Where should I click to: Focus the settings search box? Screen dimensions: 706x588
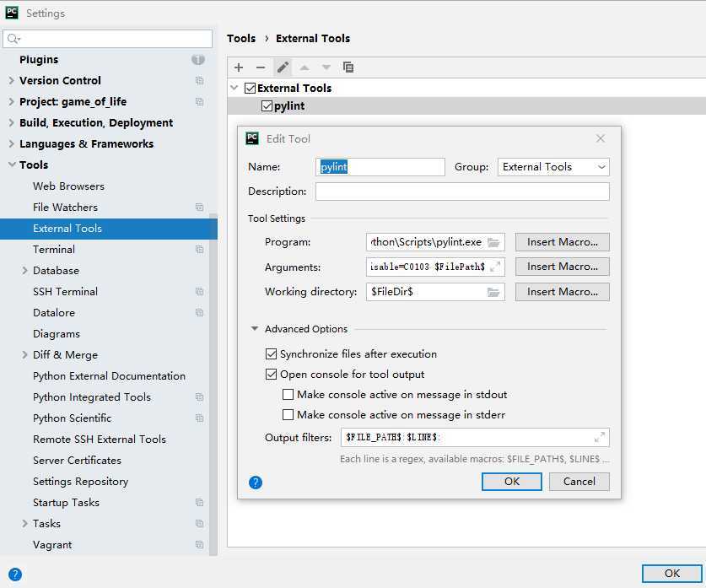coord(107,39)
